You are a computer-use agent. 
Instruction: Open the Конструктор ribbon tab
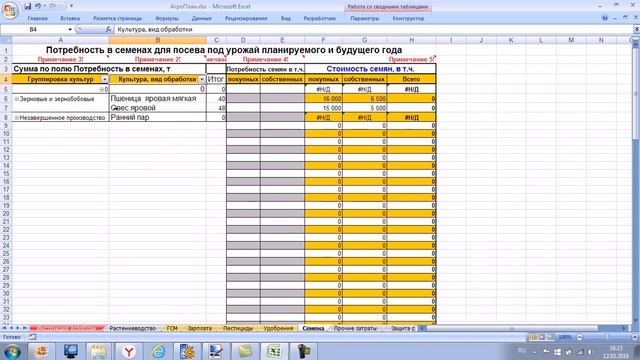pyautogui.click(x=408, y=18)
